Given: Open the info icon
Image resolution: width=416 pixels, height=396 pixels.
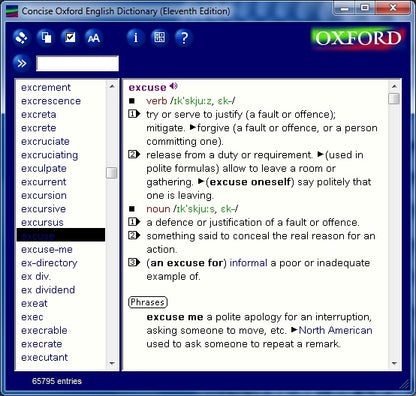Looking at the screenshot, I should point(136,38).
